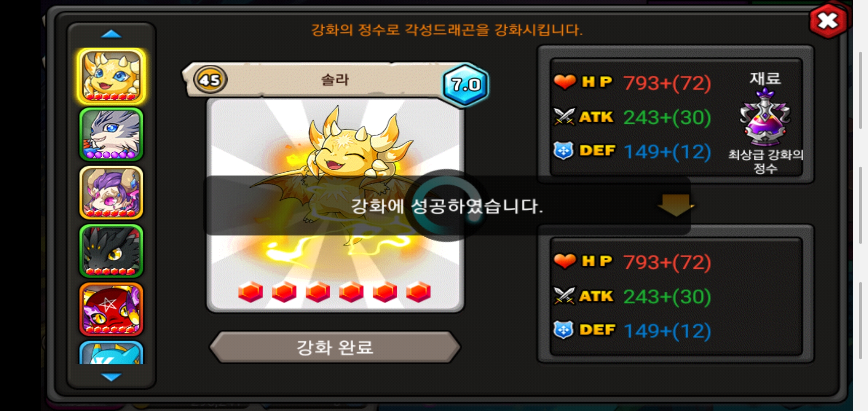868x411 pixels.
Task: Select the purple-haired dragon portrait
Action: click(x=111, y=193)
